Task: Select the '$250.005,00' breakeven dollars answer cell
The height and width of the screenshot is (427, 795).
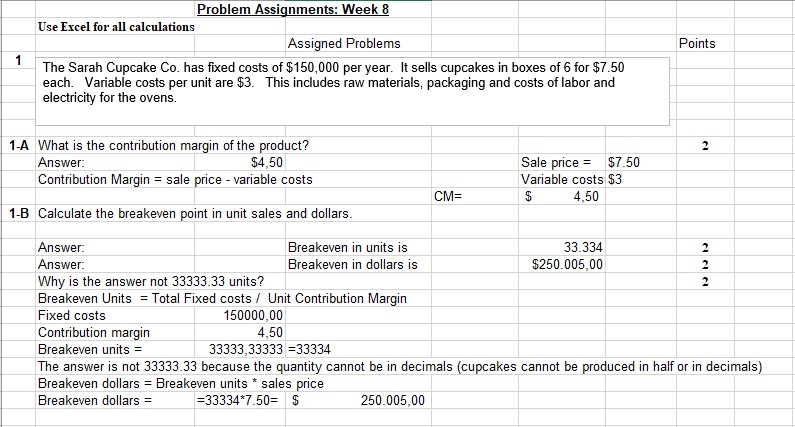Action: [x=567, y=264]
